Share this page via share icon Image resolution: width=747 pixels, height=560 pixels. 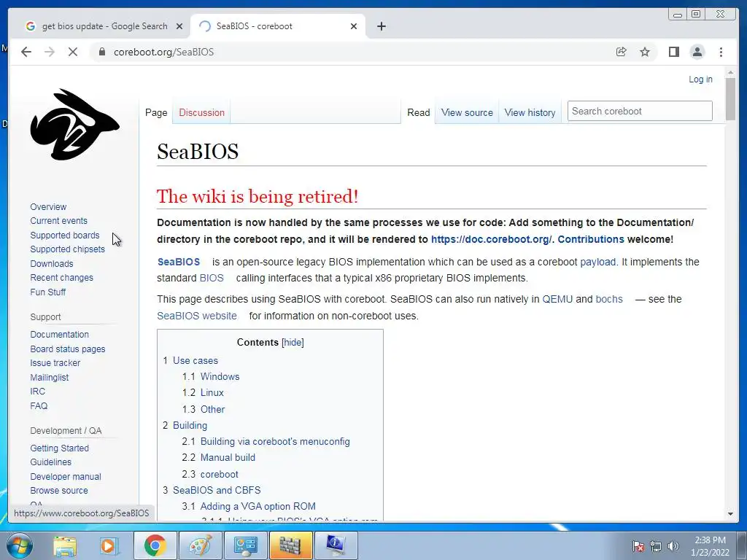click(x=622, y=52)
